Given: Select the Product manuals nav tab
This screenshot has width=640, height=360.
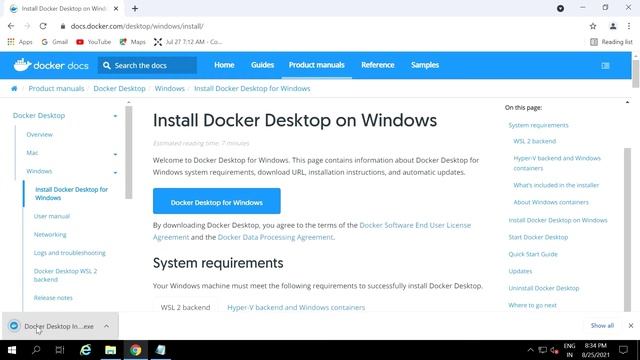Looking at the screenshot, I should pyautogui.click(x=317, y=65).
